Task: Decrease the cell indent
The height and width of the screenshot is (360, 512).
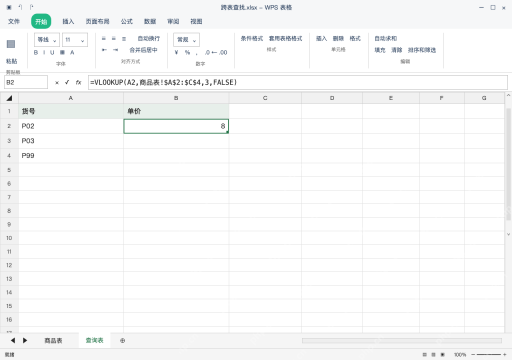Action: point(104,50)
